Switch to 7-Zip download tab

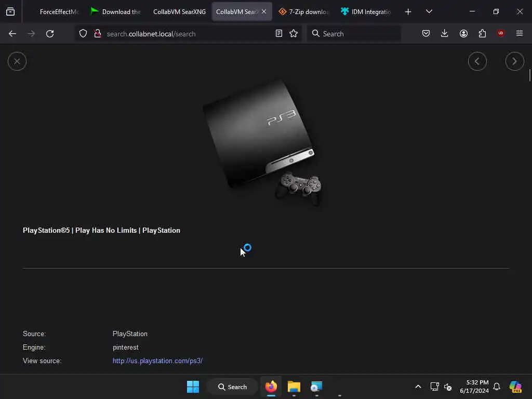[303, 12]
